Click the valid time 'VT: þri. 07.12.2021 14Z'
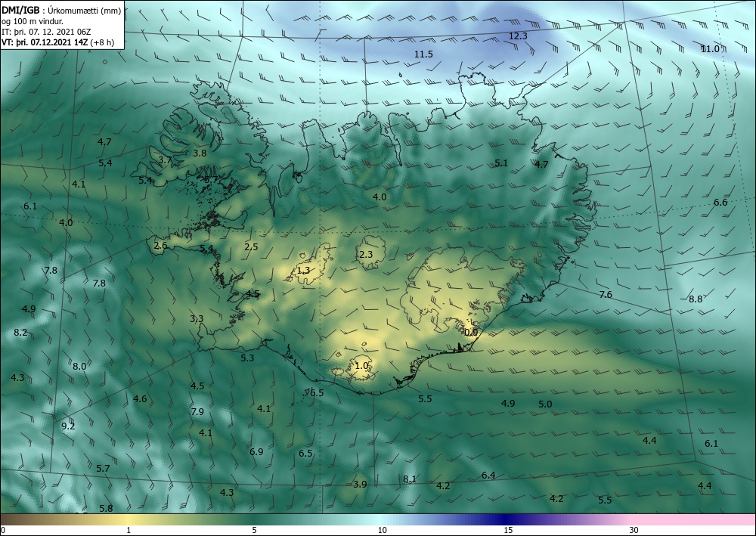This screenshot has width=756, height=536. click(x=45, y=42)
